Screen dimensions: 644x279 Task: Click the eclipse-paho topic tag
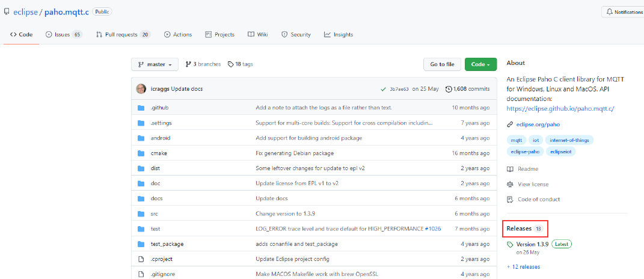pos(526,152)
